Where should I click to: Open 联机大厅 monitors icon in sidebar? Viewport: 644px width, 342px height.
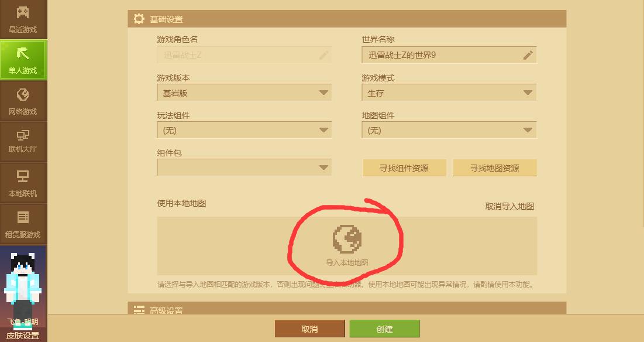click(x=23, y=135)
